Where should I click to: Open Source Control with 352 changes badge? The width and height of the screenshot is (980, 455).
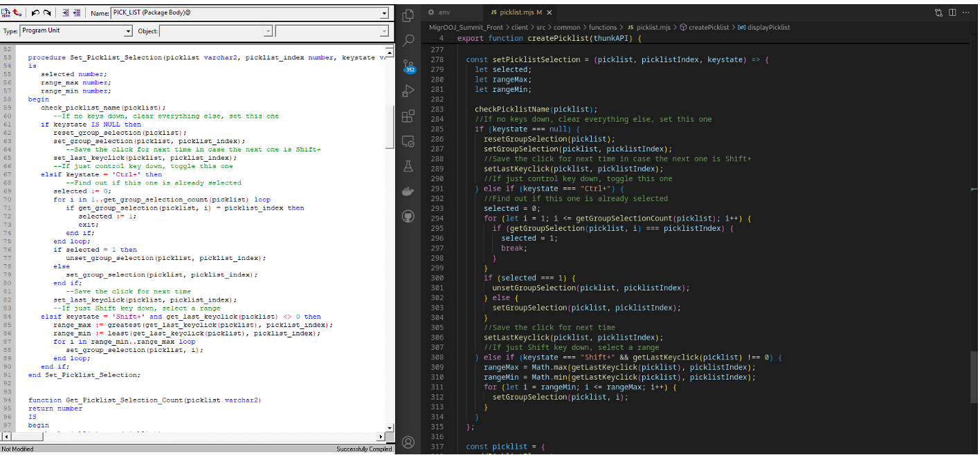click(408, 66)
